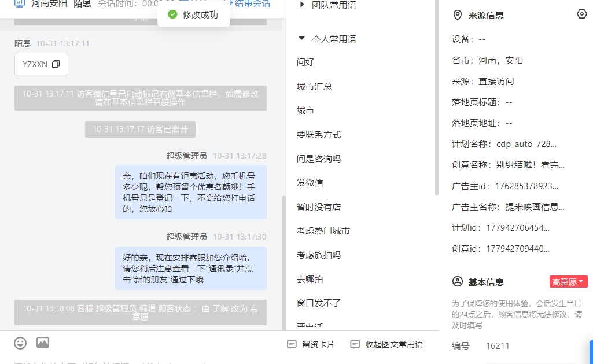Select the 发微信 quick phrase
This screenshot has width=593, height=364.
point(310,183)
